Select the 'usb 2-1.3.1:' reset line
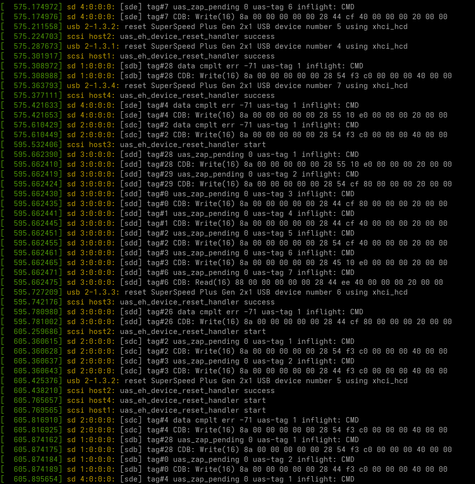475x484 pixels. click(x=204, y=46)
